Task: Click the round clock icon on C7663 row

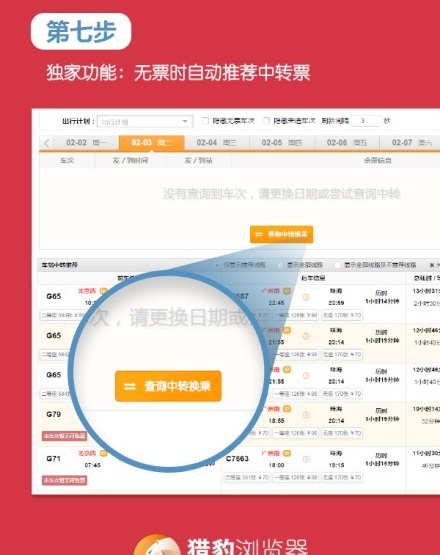Action: pos(306,459)
